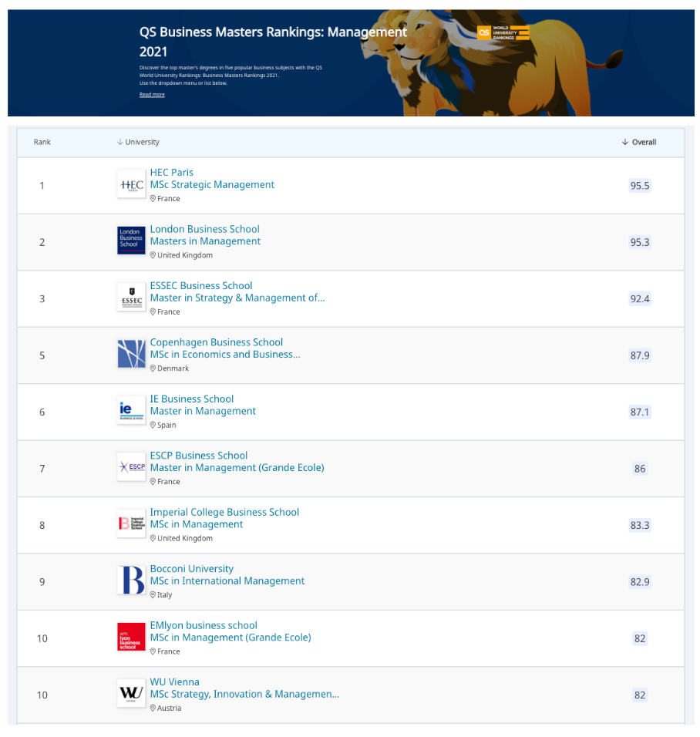Screen dimensions: 700x737
Task: Select the 87.9 score for Copenhagen Business School
Action: pos(640,355)
